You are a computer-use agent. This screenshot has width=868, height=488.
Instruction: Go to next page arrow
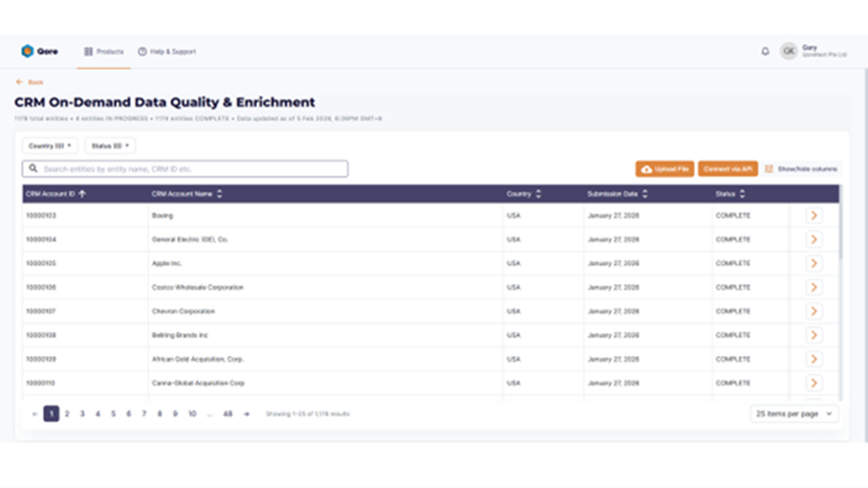coord(247,413)
